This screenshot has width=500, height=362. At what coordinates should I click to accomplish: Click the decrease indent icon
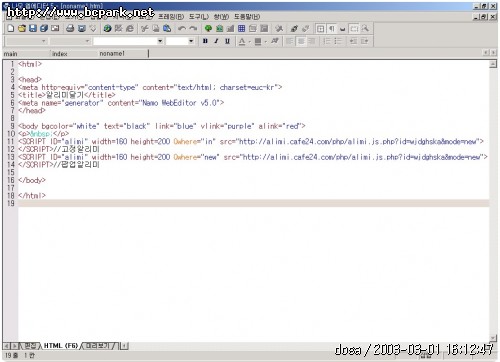point(353,41)
